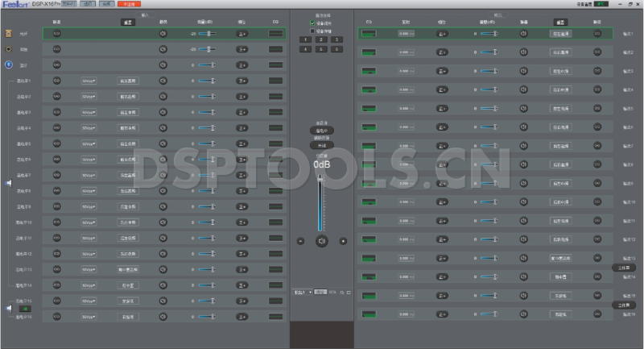
Task: Toggle the first checkbox in center panel
Action: coord(312,23)
